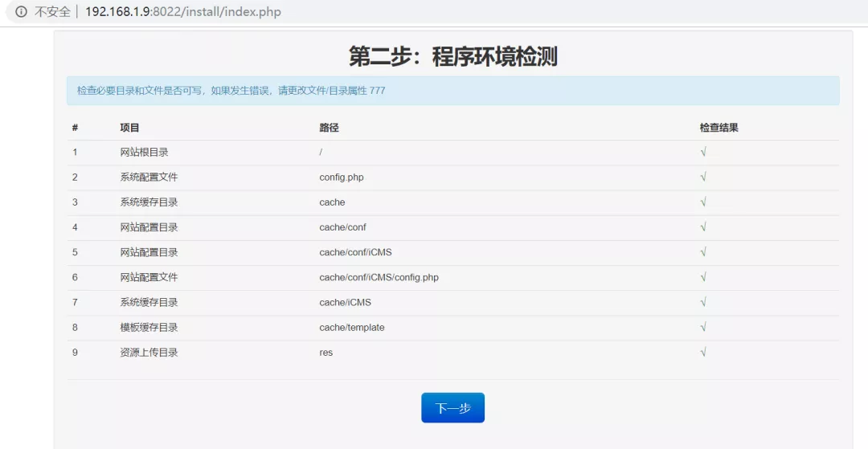Click row number 5 in the table

tap(75, 252)
